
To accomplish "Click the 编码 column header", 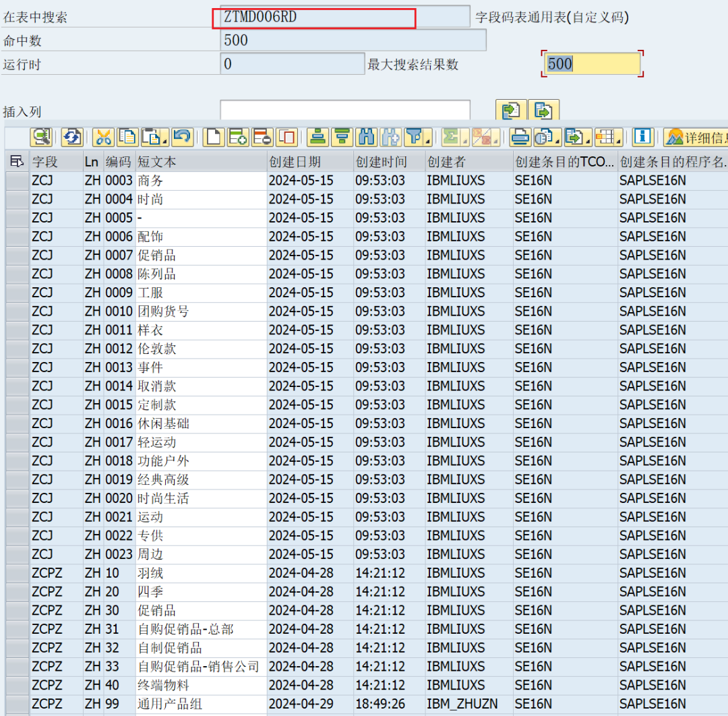I will click(x=119, y=162).
